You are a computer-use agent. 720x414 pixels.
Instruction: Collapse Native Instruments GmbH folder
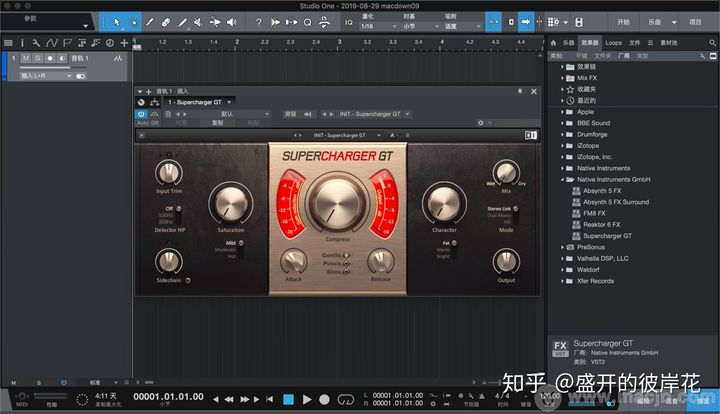pyautogui.click(x=562, y=179)
